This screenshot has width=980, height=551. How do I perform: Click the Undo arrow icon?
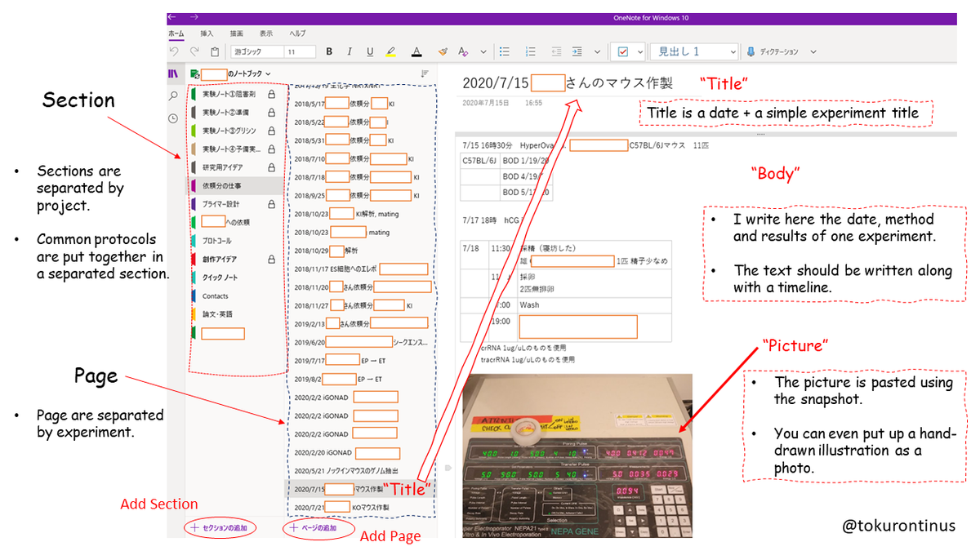pos(174,51)
